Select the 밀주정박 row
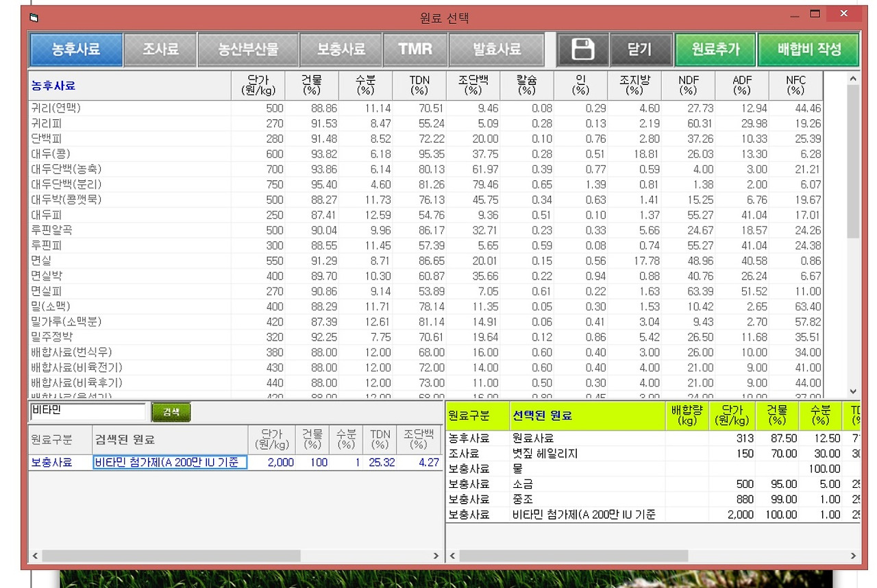The width and height of the screenshot is (877, 588). pos(425,337)
